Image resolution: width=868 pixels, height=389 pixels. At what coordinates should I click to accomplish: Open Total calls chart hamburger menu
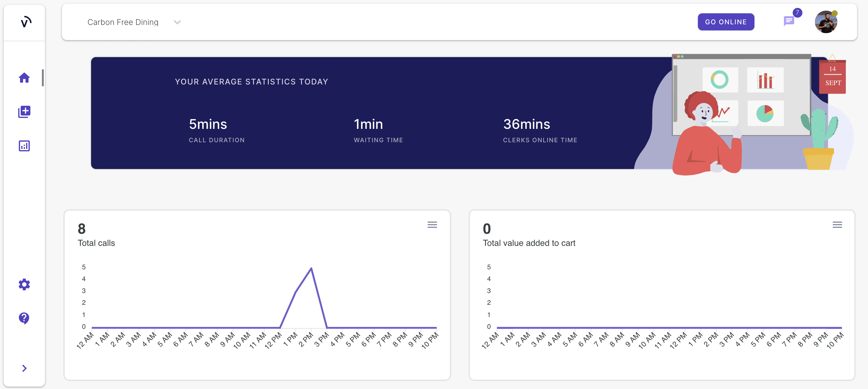tap(432, 225)
